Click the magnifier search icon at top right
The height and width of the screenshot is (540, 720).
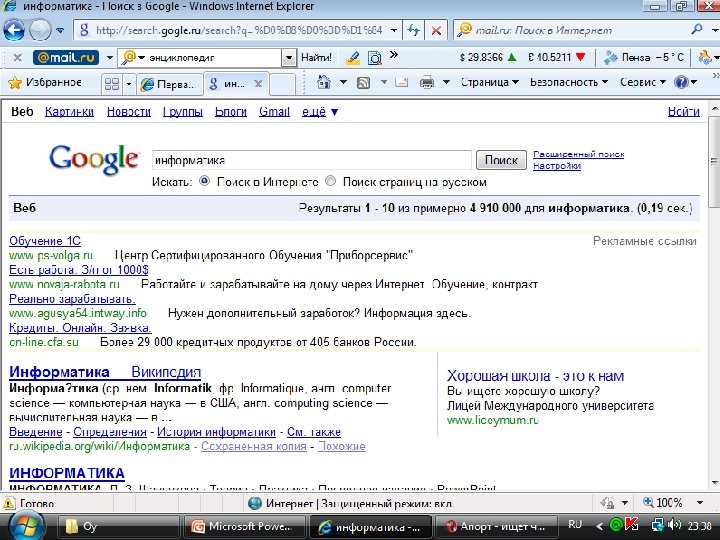tap(697, 30)
